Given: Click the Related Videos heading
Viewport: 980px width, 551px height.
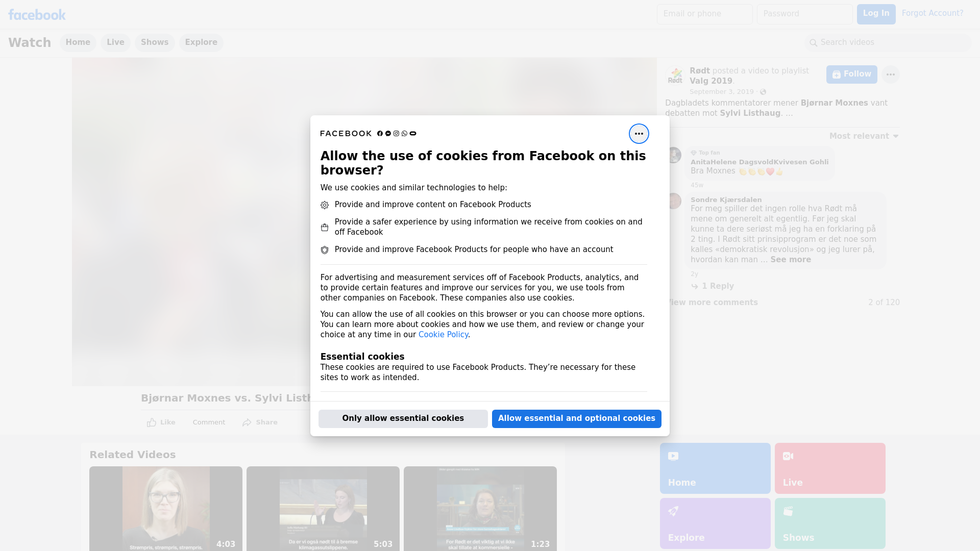Looking at the screenshot, I should [x=132, y=455].
